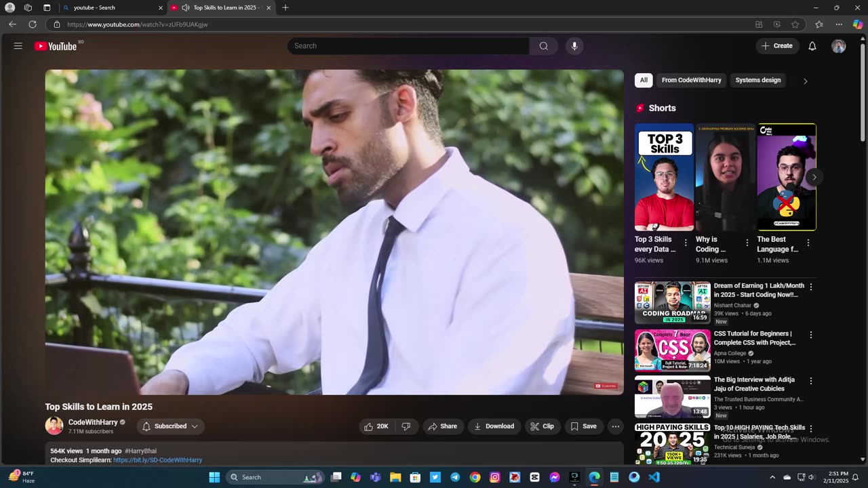The height and width of the screenshot is (488, 868).
Task: Open options for CSS Tutorial for Beginners video
Action: click(x=810, y=335)
